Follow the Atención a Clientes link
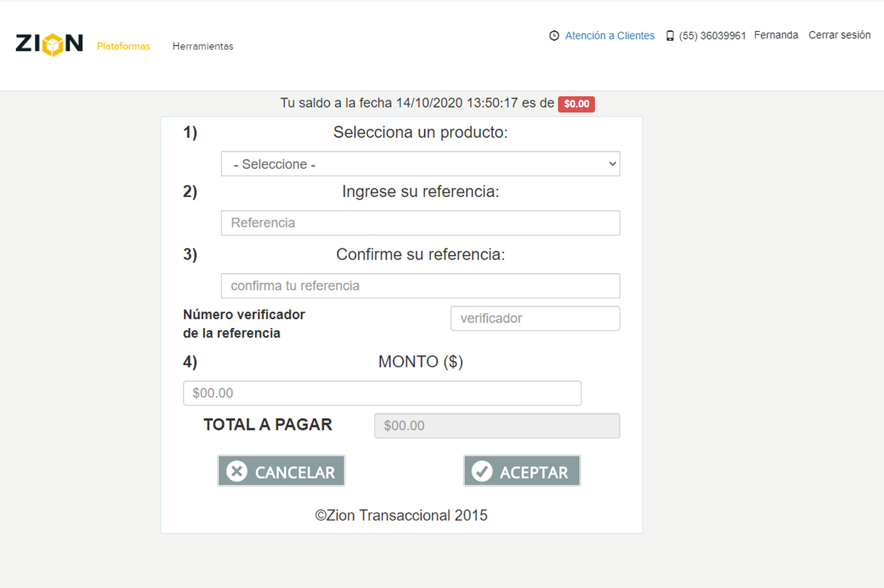The image size is (884, 588). click(609, 36)
